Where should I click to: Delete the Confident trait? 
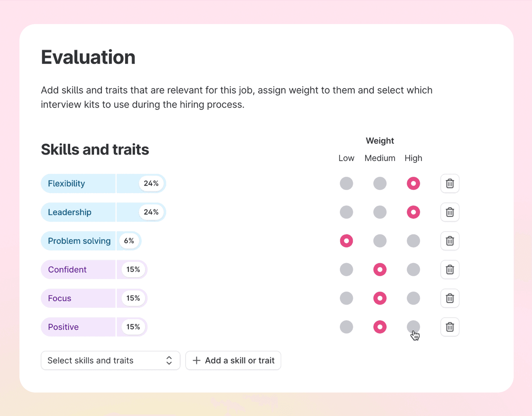[450, 269]
